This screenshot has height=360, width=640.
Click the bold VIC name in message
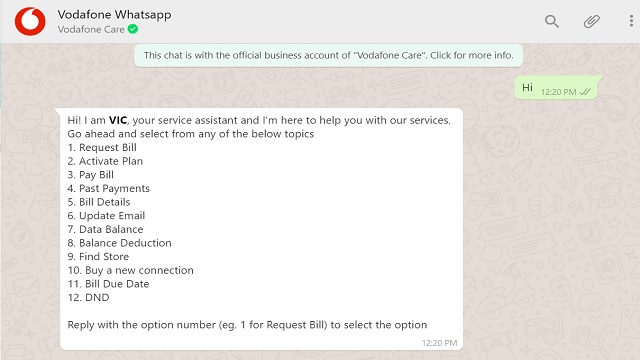pos(118,120)
